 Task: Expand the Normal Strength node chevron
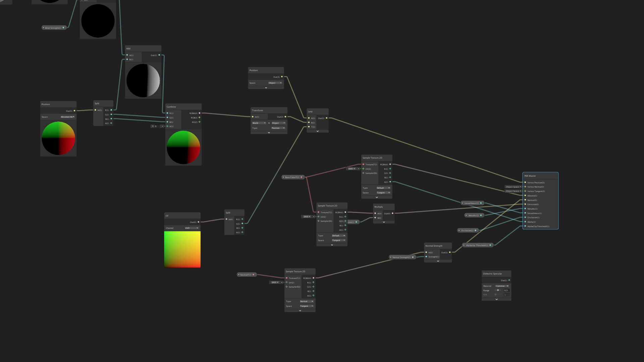tap(438, 261)
